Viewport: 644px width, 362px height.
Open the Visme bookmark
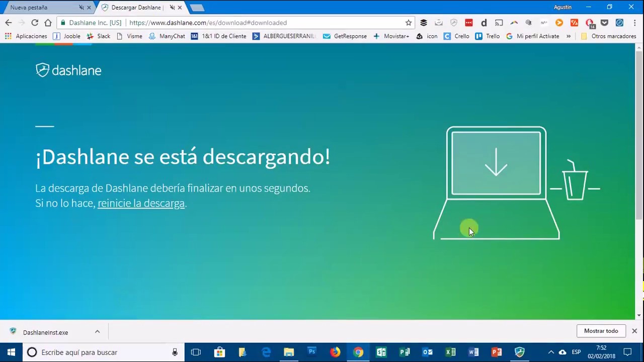[x=129, y=36]
